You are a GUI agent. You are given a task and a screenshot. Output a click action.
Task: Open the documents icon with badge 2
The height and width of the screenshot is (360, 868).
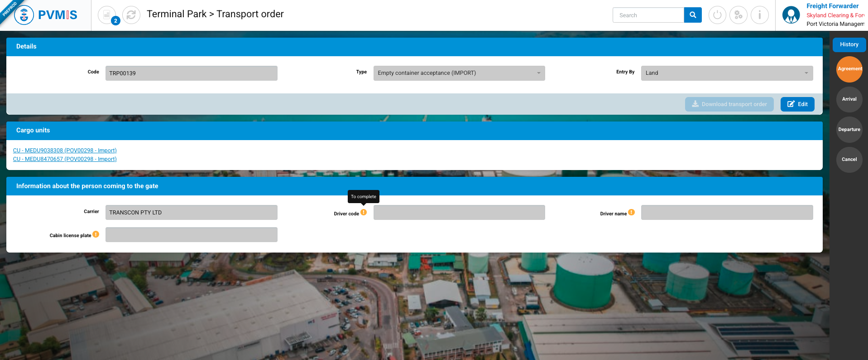tap(107, 15)
